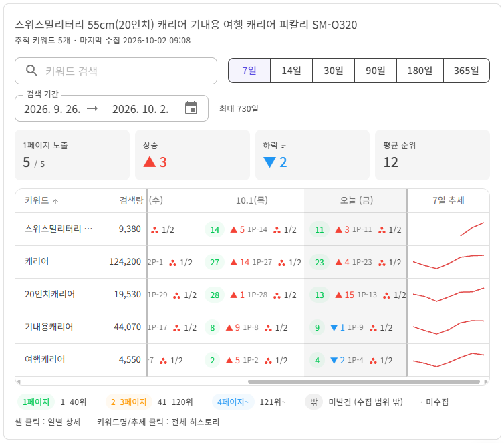Click the 상승 summary card
Viewport: 504px width, 443px height.
tap(193, 155)
